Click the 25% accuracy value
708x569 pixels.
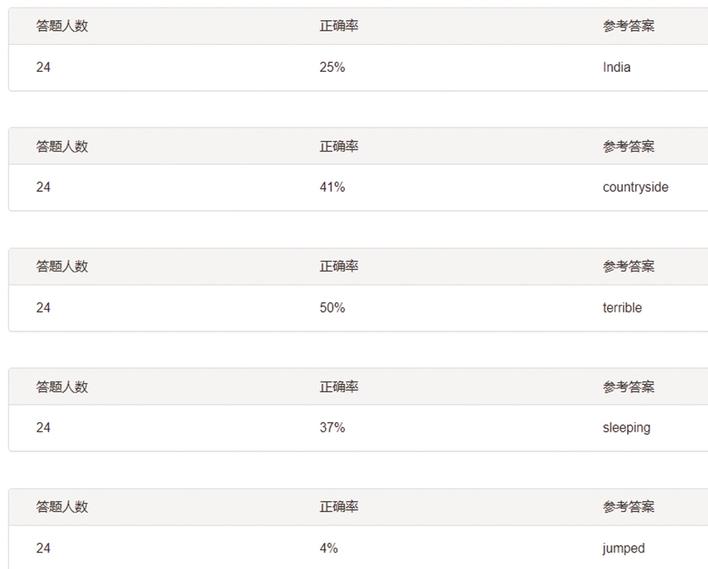click(x=332, y=68)
